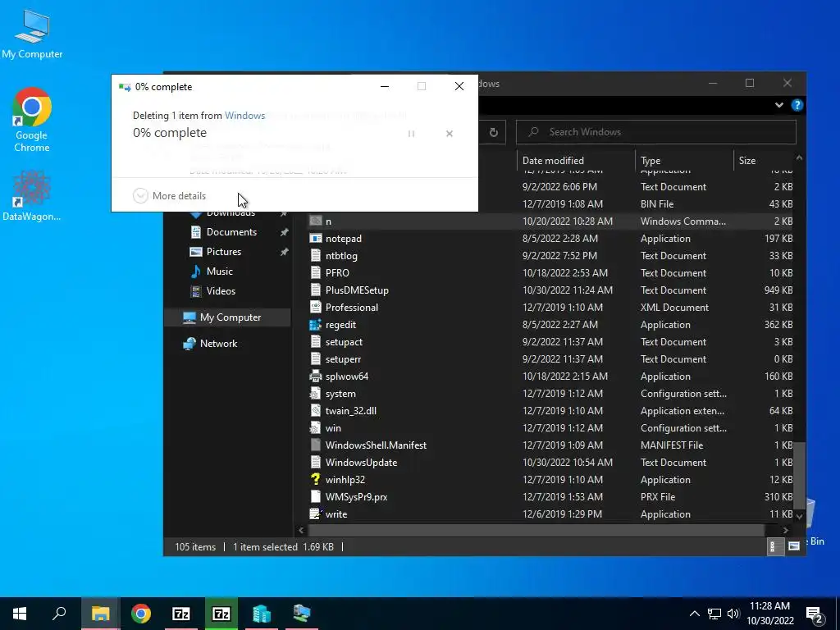Open the notification center with 2 notifications
840x630 pixels.
814,614
